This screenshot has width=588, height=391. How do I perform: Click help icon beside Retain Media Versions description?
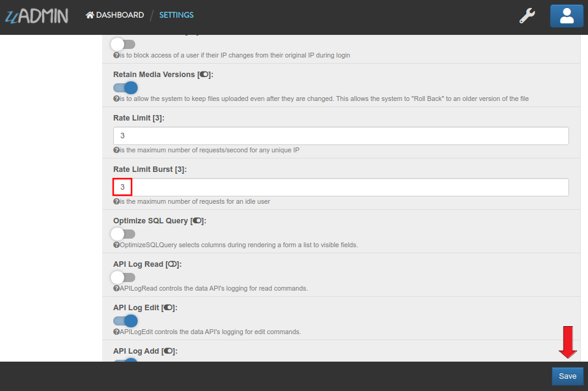[116, 99]
